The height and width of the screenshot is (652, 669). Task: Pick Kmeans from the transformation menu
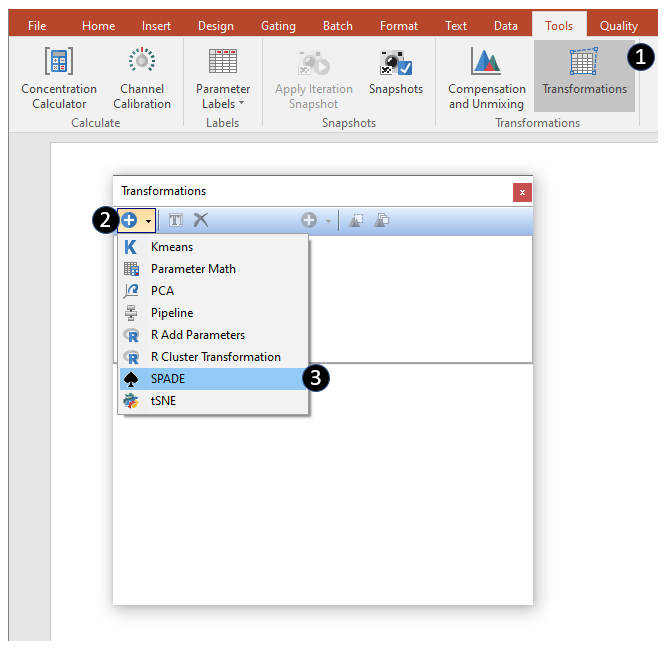(172, 247)
